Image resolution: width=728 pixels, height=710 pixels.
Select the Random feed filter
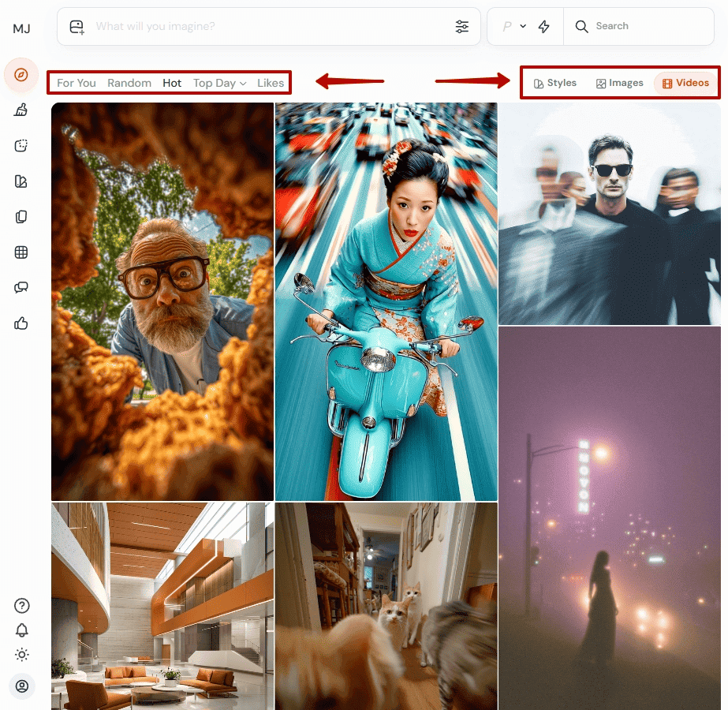(129, 83)
